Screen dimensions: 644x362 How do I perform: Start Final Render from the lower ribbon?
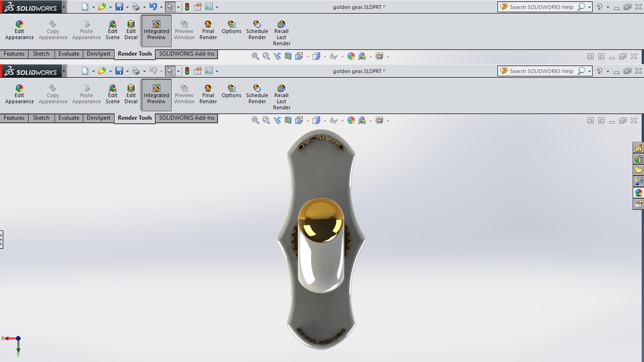(208, 95)
